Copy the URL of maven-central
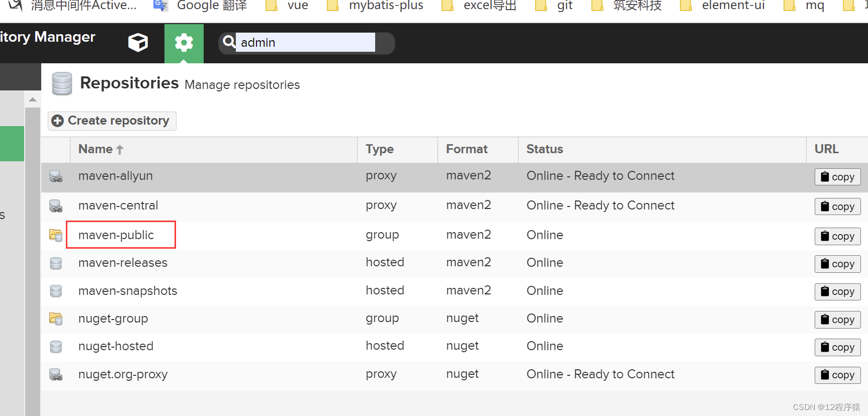 837,206
